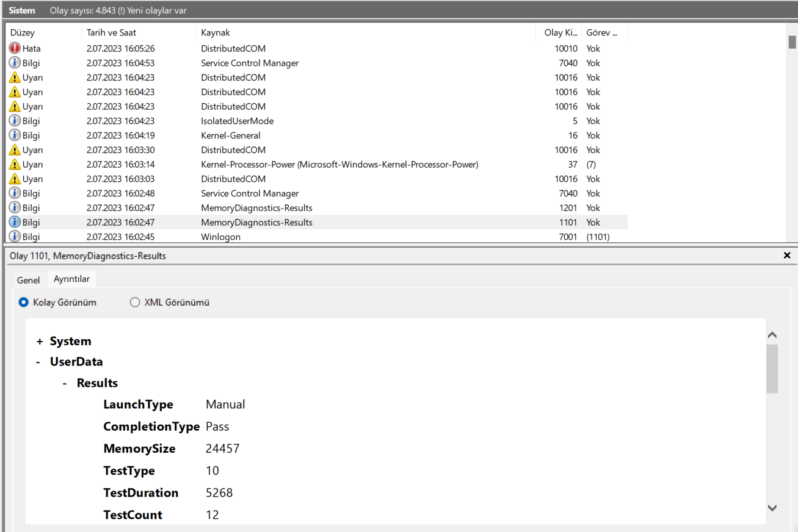Click the LaunchType value Manual

225,404
